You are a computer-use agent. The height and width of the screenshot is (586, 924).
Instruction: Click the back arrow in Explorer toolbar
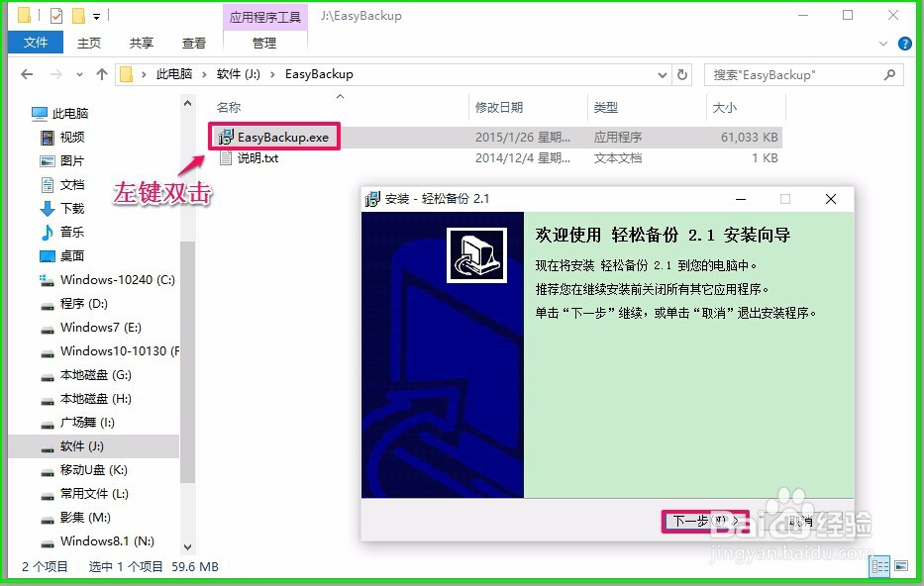click(x=26, y=73)
